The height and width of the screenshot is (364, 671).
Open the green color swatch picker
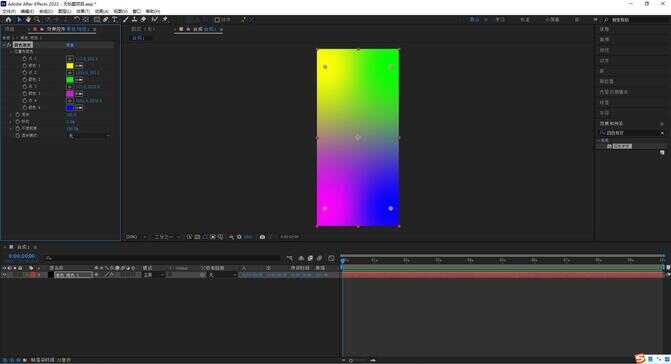pos(70,80)
